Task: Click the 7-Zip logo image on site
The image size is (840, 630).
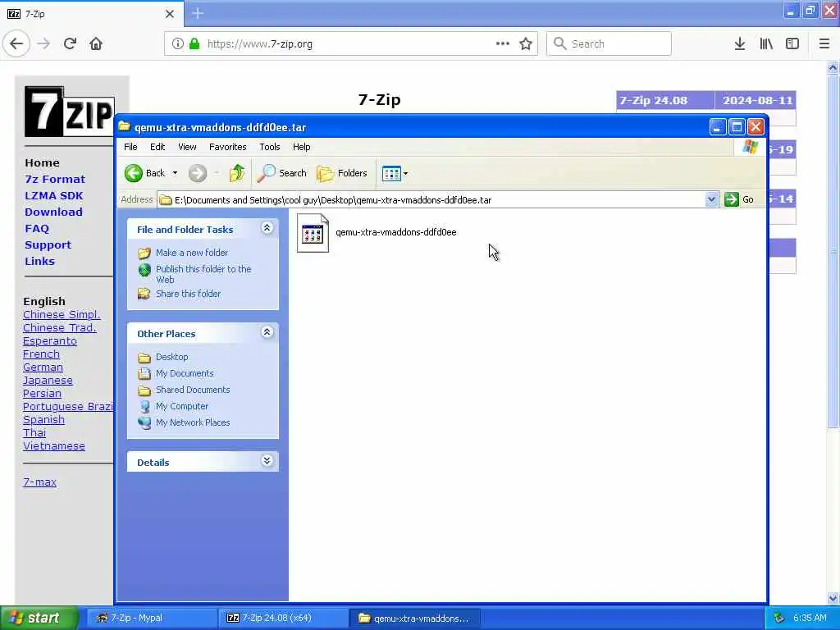Action: (x=69, y=112)
